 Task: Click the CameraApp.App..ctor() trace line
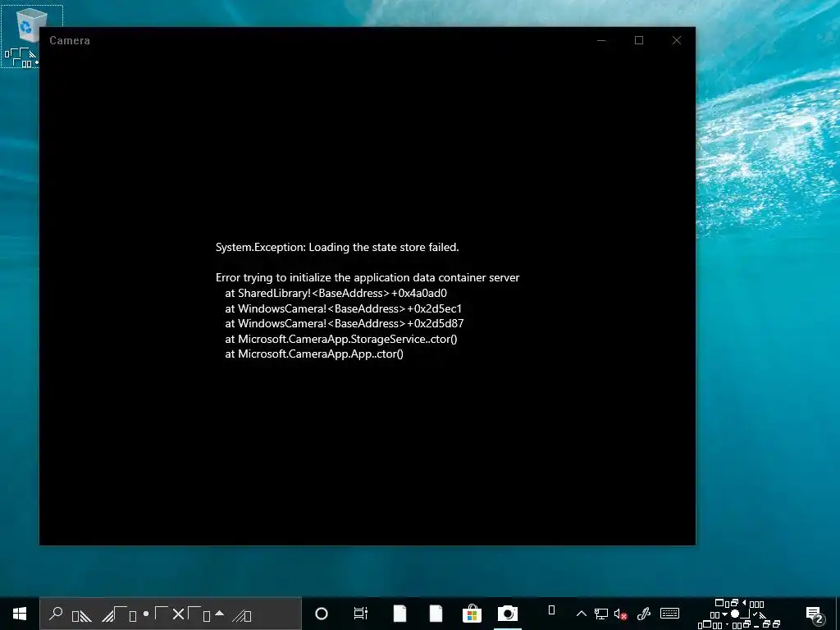coord(314,354)
